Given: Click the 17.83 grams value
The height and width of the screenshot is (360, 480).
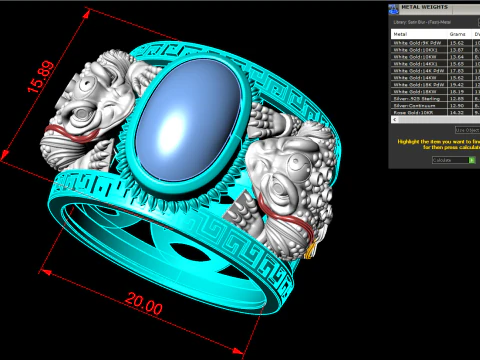Looking at the screenshot, I should [x=457, y=71].
